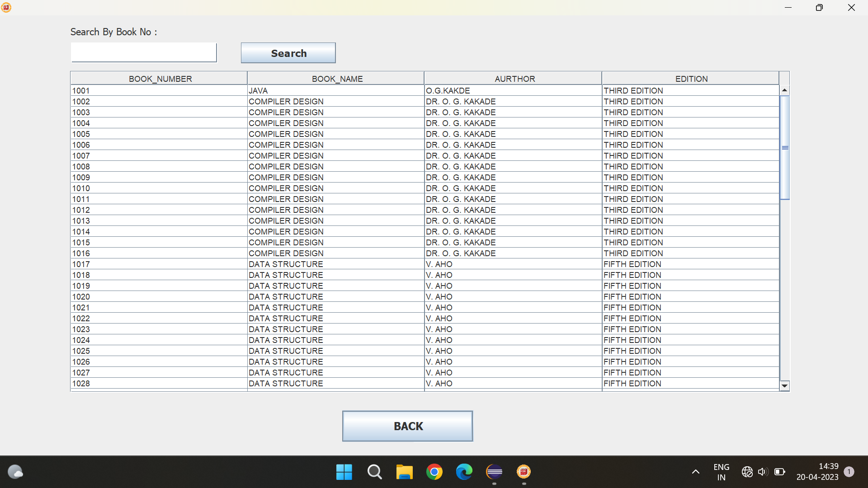Click the EDITION column header
Screen dimensions: 868x488
[x=691, y=79]
